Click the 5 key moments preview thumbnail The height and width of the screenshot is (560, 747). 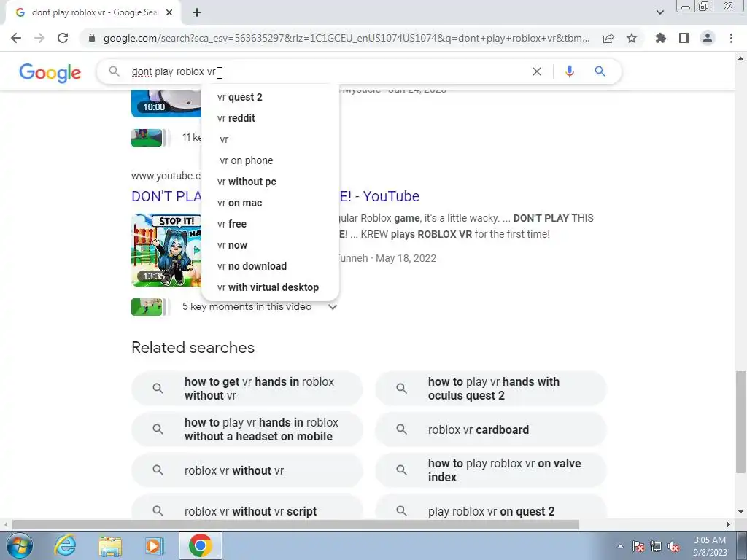pyautogui.click(x=147, y=307)
